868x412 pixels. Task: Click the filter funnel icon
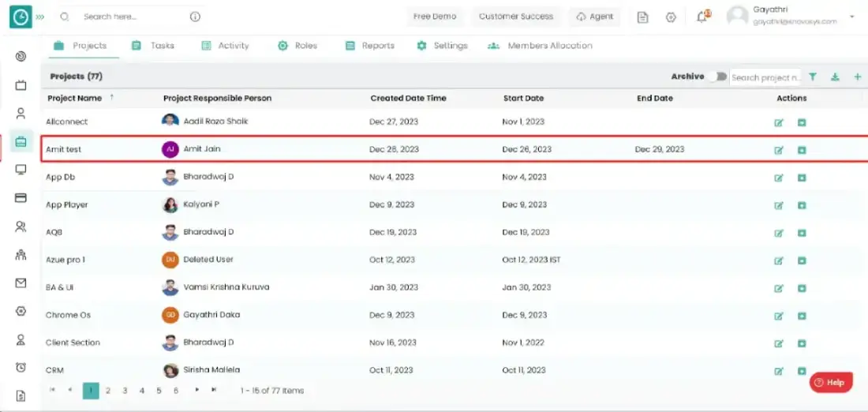(813, 77)
